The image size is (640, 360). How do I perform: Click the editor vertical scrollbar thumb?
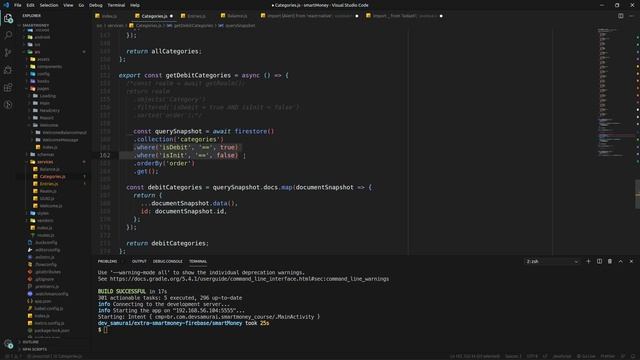point(638,194)
